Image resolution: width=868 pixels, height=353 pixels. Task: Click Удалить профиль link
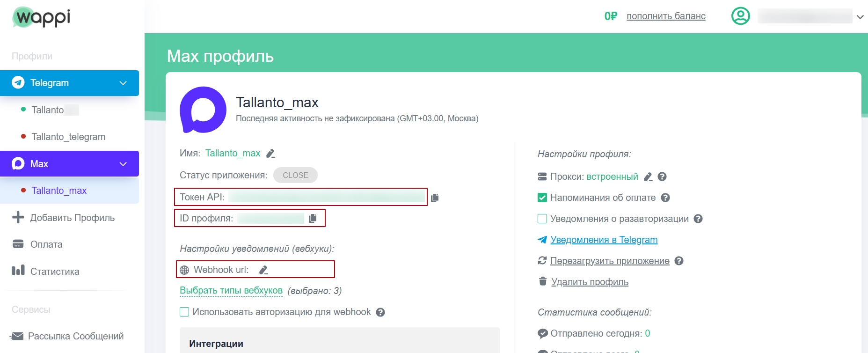click(x=590, y=282)
